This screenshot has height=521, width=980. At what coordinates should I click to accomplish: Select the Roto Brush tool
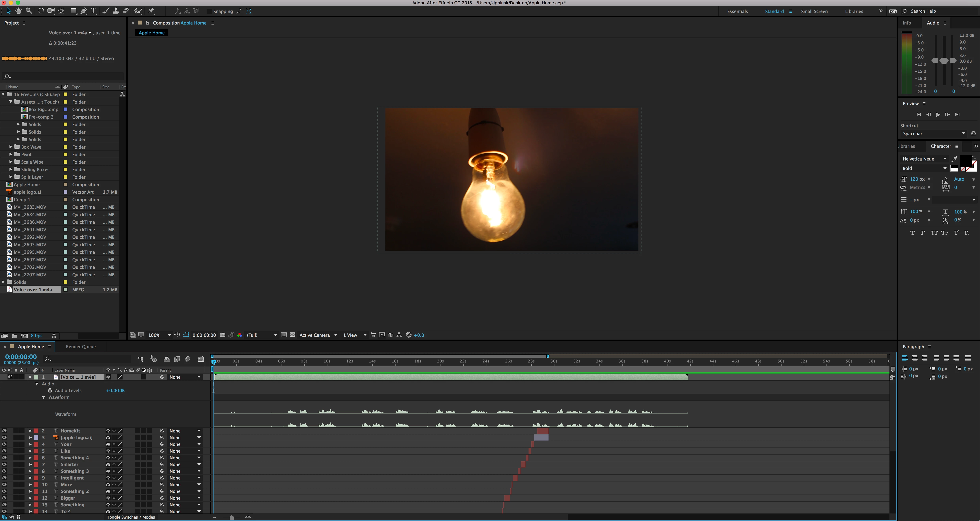point(139,11)
